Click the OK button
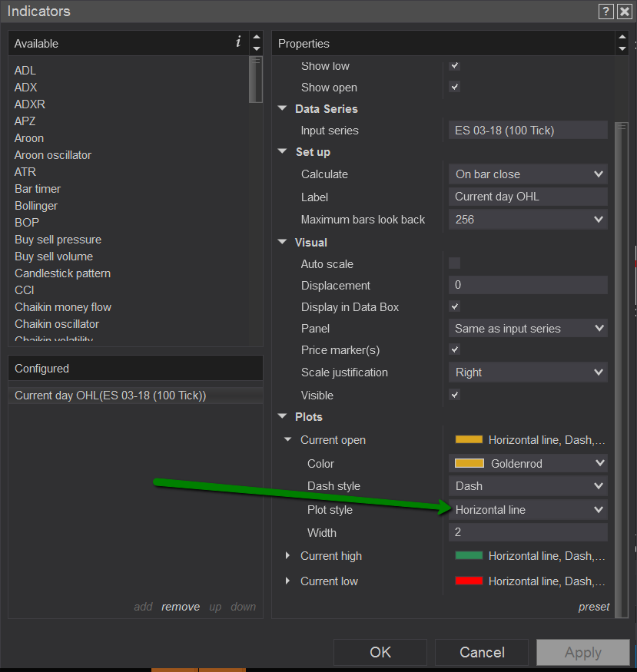 click(x=380, y=652)
